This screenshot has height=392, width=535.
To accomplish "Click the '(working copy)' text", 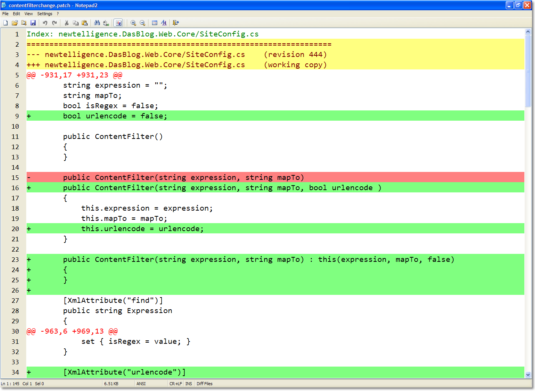I will (x=295, y=65).
